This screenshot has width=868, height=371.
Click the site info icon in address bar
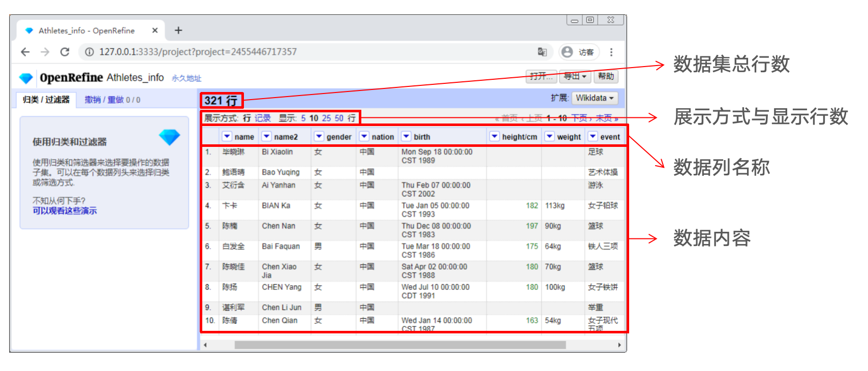[89, 52]
